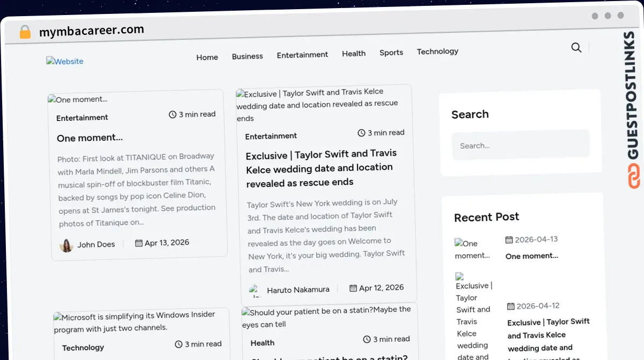Click the padlock icon beside the URL

point(25,32)
